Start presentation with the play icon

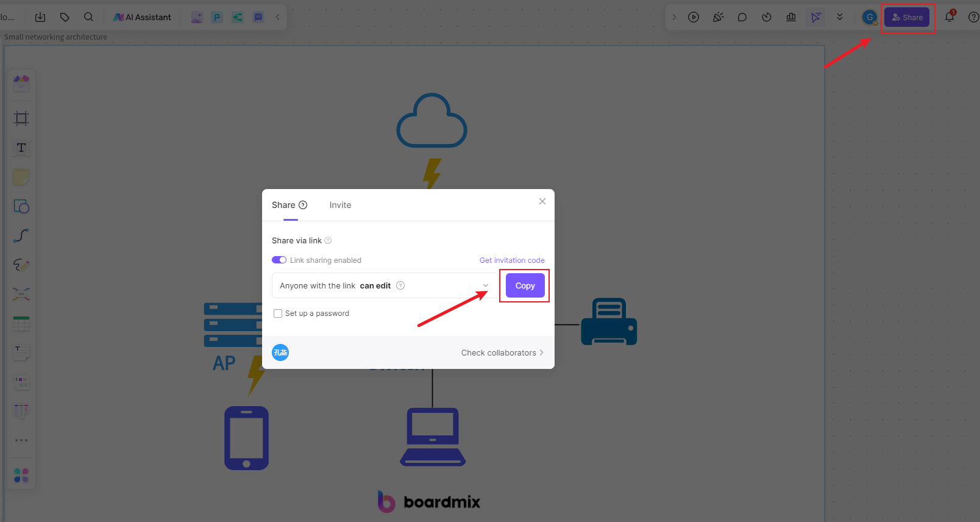click(694, 17)
